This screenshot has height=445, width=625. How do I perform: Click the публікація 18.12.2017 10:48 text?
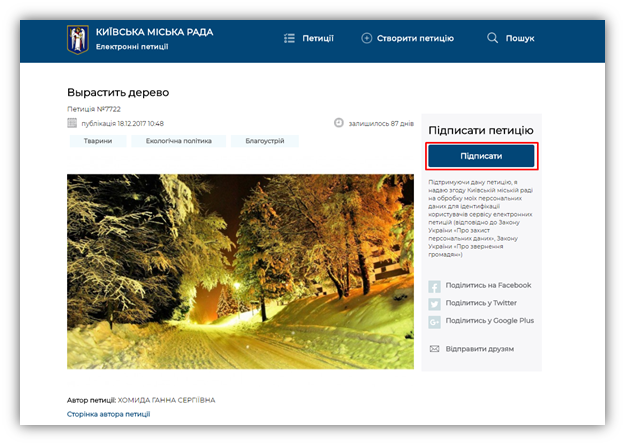point(122,124)
